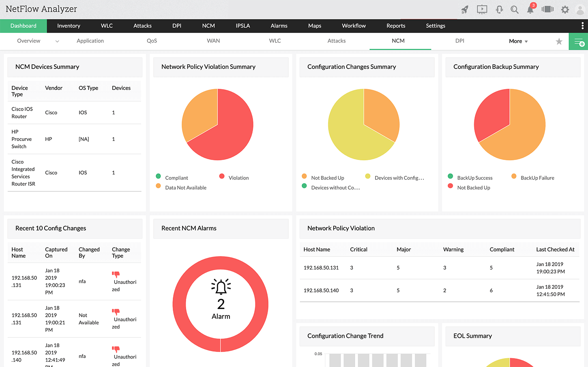This screenshot has height=367, width=588.
Task: Click the headset support icon
Action: (499, 9)
